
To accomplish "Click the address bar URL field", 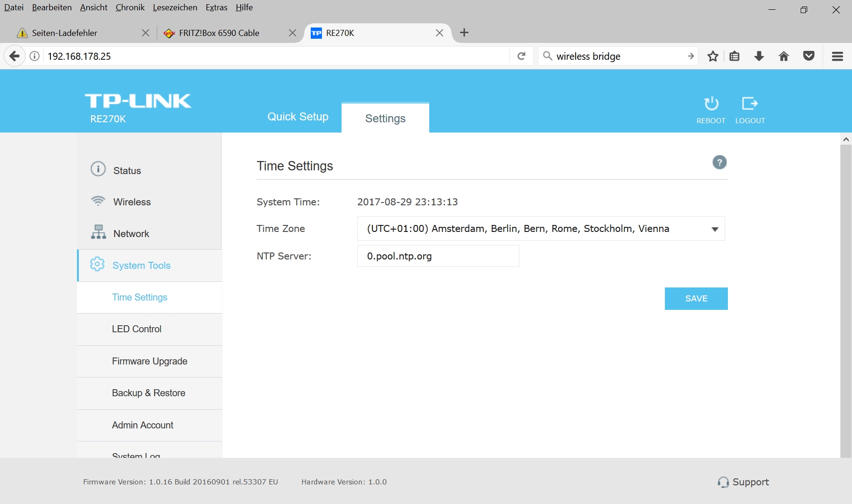I will 277,56.
